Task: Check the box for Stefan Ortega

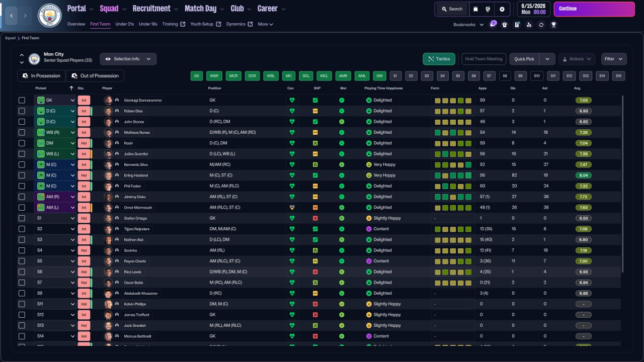Action: (x=22, y=218)
